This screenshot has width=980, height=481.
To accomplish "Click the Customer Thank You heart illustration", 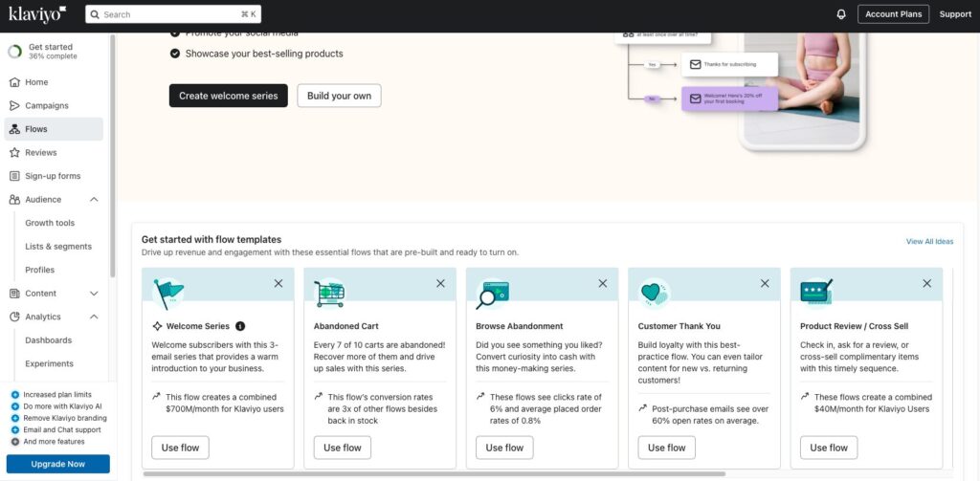I will tap(653, 293).
